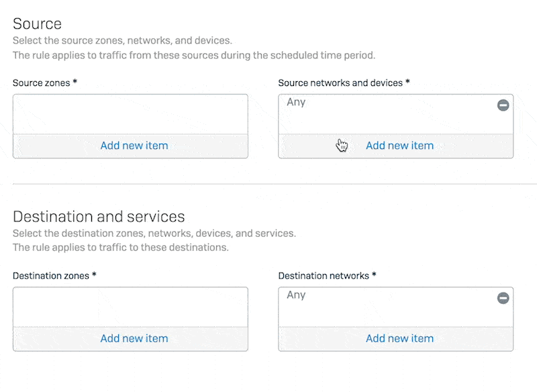537x392 pixels.
Task: Click the Destination networks * label
Action: click(327, 276)
